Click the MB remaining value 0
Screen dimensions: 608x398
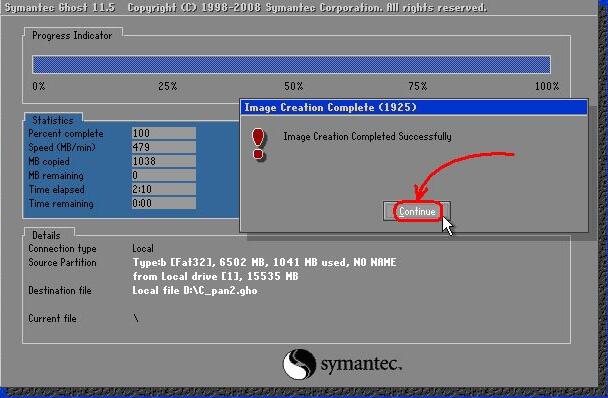(x=164, y=175)
